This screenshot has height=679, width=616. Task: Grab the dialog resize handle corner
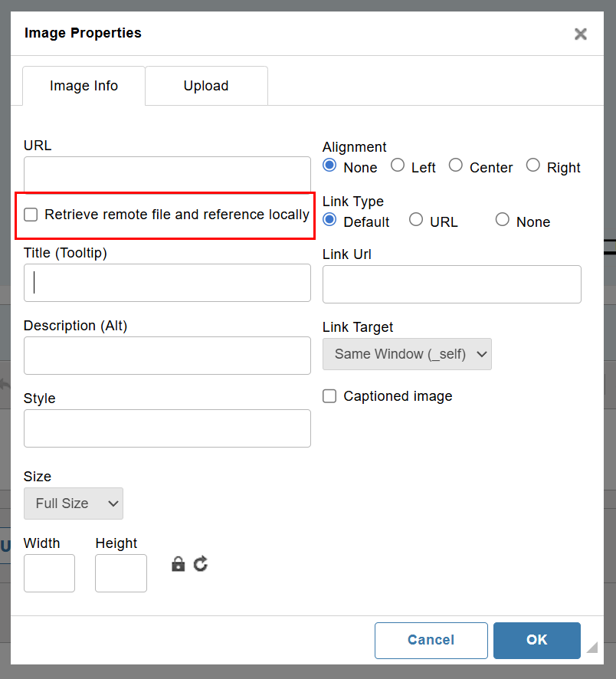coord(592,648)
